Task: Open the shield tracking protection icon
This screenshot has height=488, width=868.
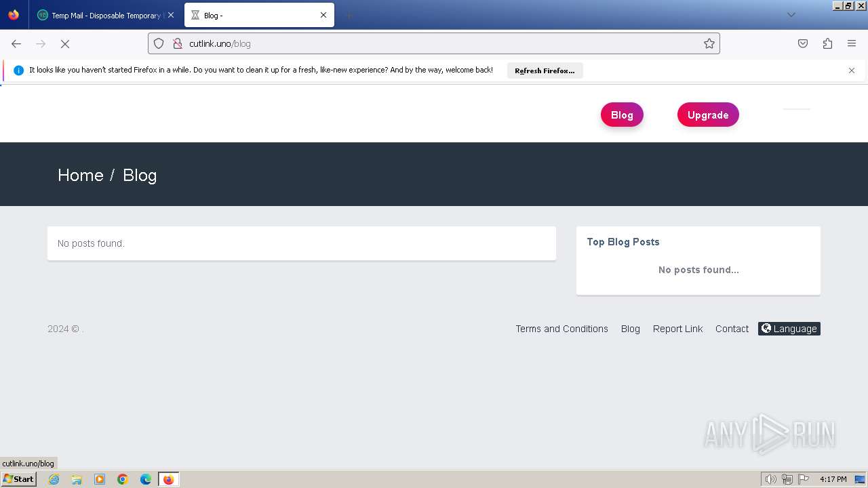Action: coord(159,43)
